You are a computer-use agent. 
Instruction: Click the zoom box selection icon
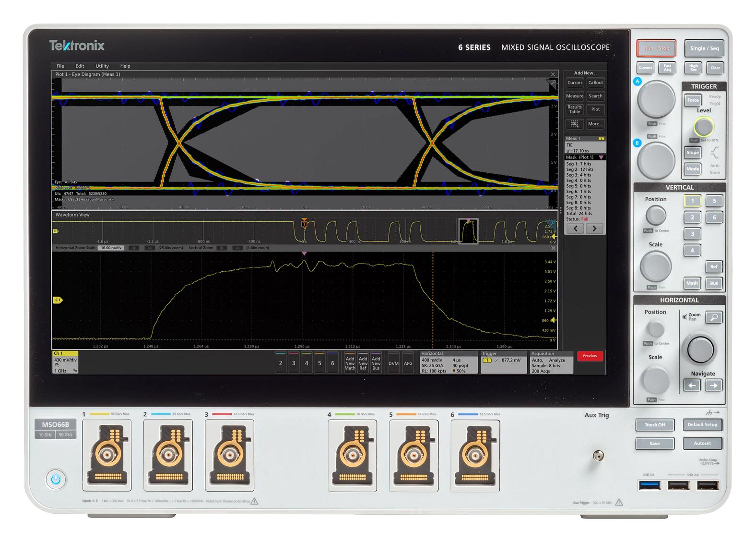pyautogui.click(x=575, y=124)
